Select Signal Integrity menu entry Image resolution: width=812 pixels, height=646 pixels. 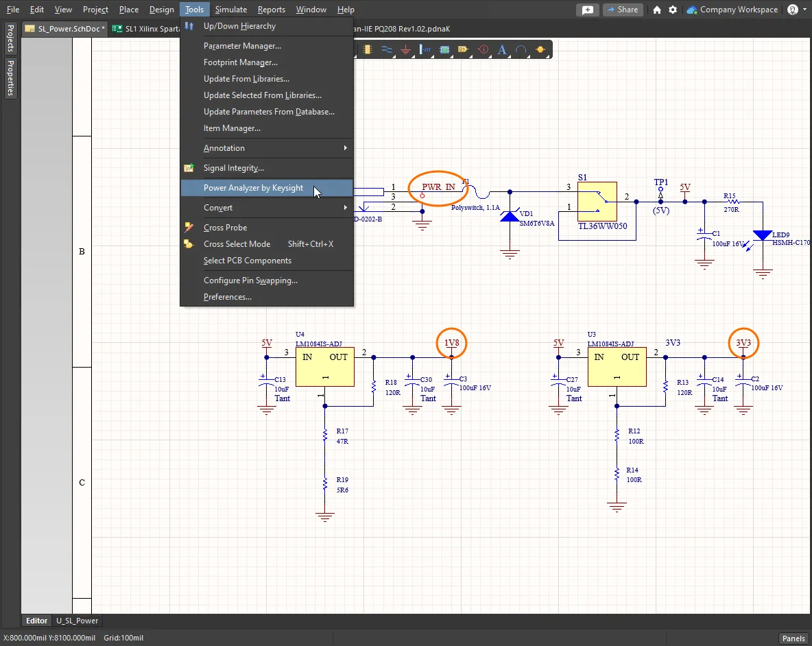(233, 168)
